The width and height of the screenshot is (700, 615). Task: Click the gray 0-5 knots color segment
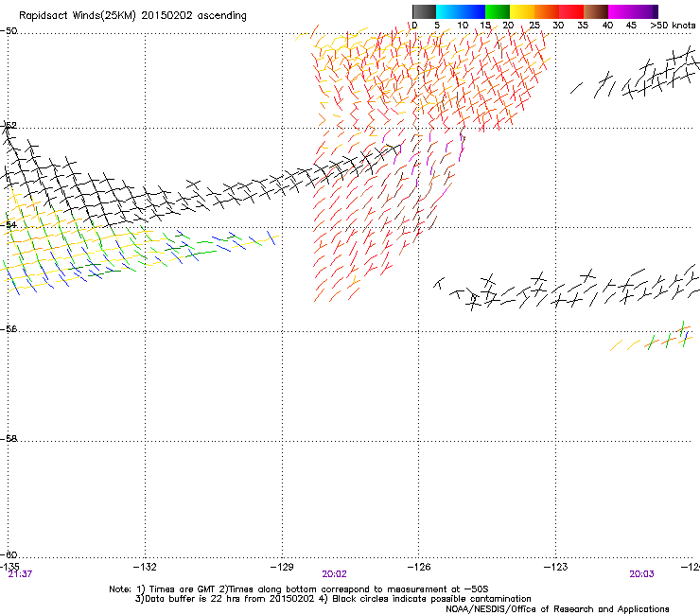pos(424,11)
